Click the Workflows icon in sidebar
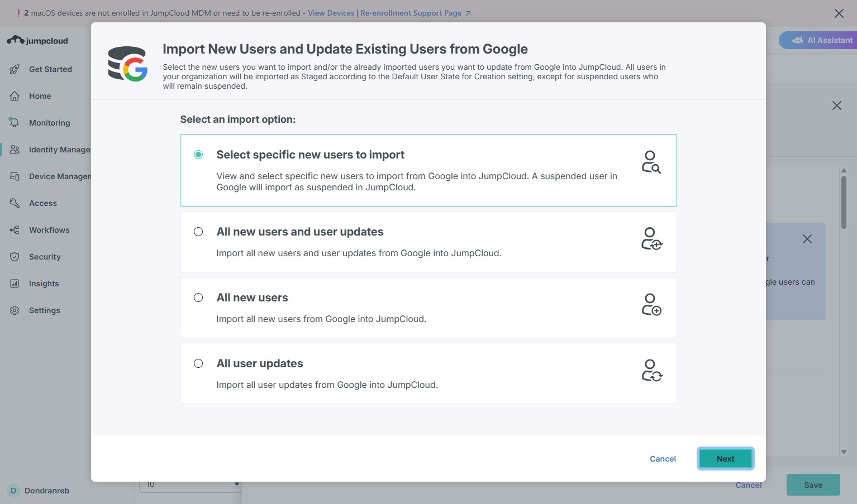The width and height of the screenshot is (857, 504). click(x=15, y=230)
